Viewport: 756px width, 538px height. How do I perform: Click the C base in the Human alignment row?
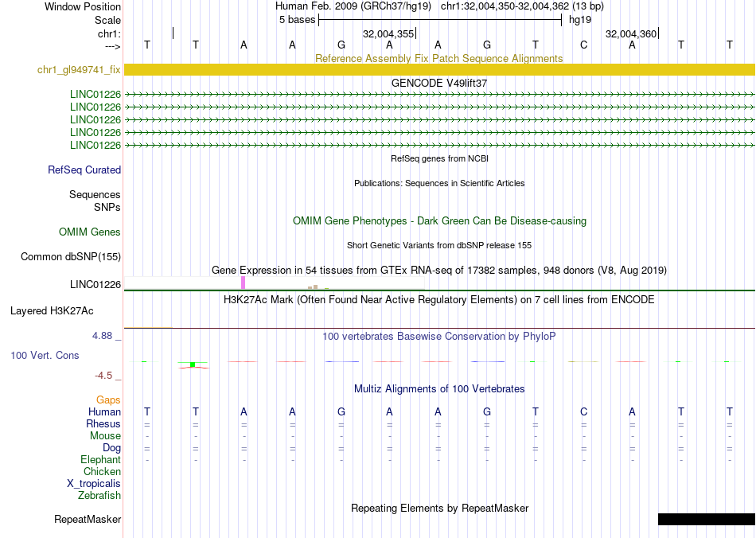(584, 411)
